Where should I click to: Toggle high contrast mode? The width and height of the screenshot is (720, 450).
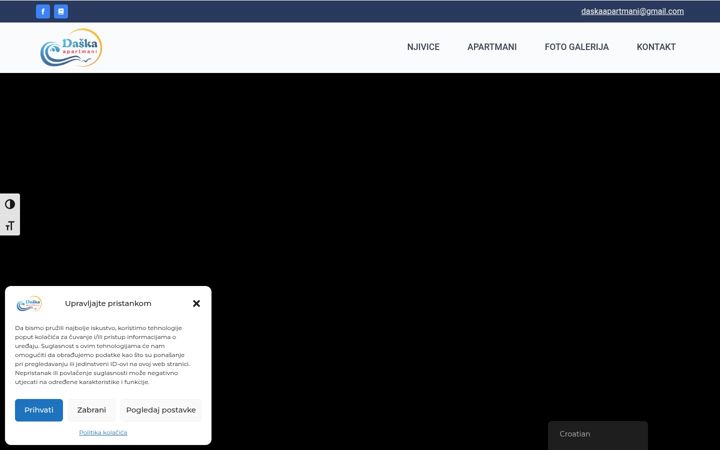[x=10, y=204]
